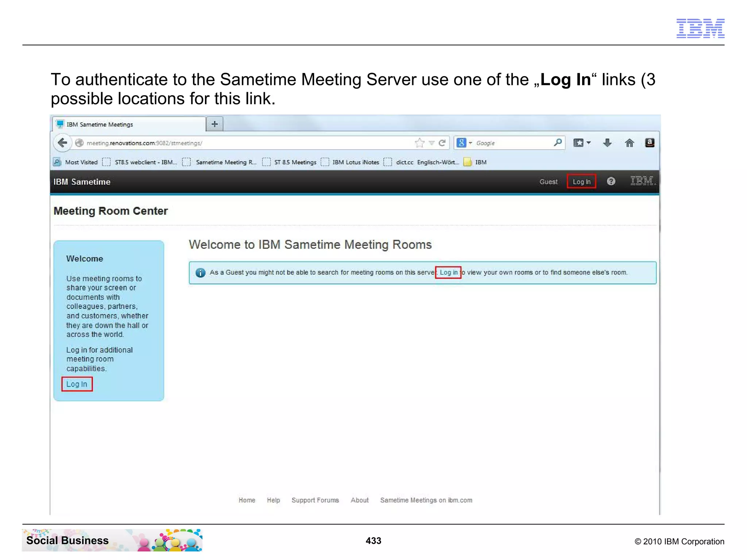Open ST8.5 webclient - IBM bookmark
This screenshot has height=560, width=747.
[x=140, y=162]
